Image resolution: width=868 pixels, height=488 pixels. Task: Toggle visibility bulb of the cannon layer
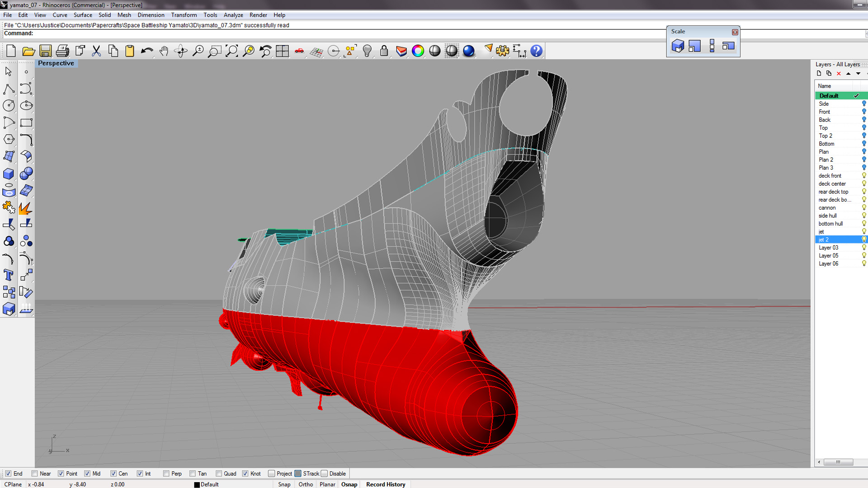(x=864, y=208)
